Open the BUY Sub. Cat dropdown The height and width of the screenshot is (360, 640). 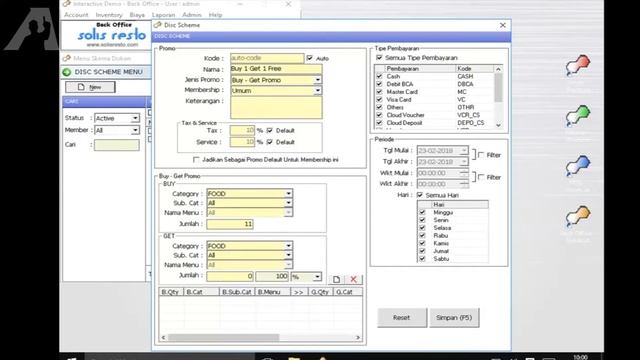(x=289, y=203)
